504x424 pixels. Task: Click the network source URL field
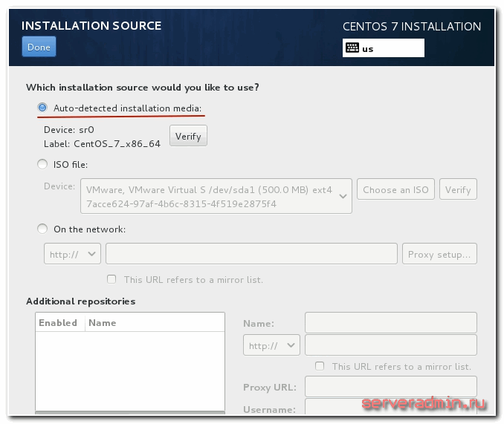251,254
